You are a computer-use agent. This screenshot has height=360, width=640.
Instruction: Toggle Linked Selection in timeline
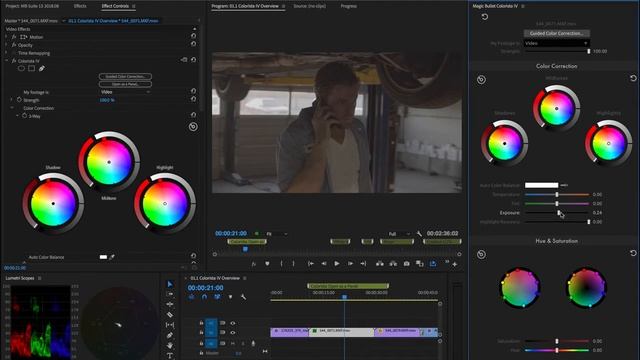coord(217,297)
